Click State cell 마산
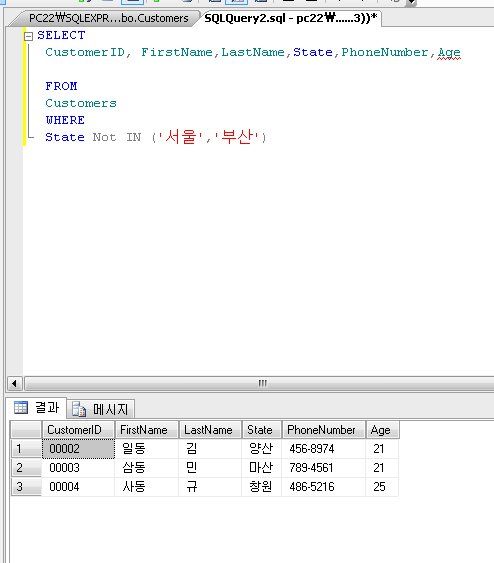This screenshot has height=563, width=494. (x=262, y=468)
